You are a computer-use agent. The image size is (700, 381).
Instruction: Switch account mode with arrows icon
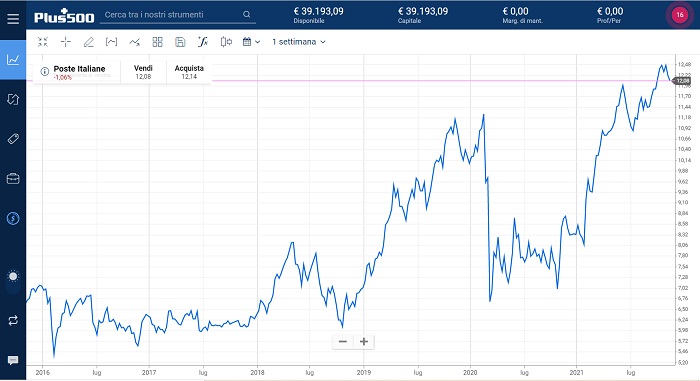[x=13, y=320]
